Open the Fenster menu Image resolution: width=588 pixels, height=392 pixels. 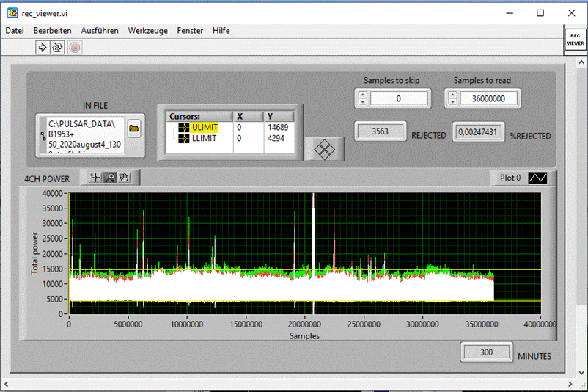click(190, 31)
